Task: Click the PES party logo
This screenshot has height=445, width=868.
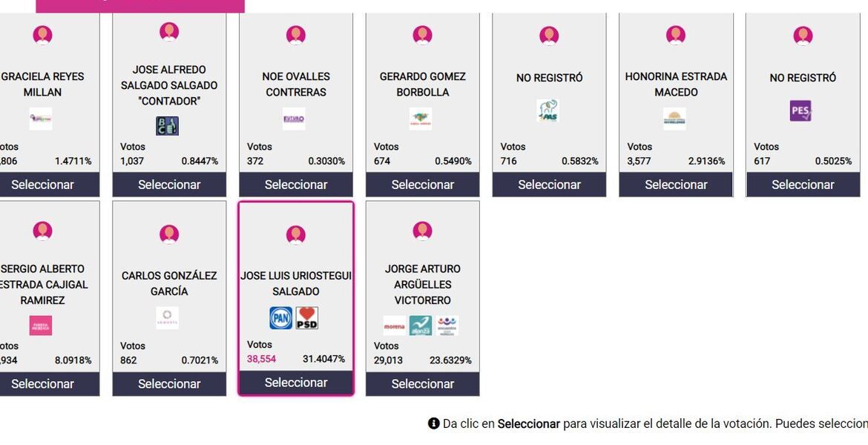Action: coord(800,111)
